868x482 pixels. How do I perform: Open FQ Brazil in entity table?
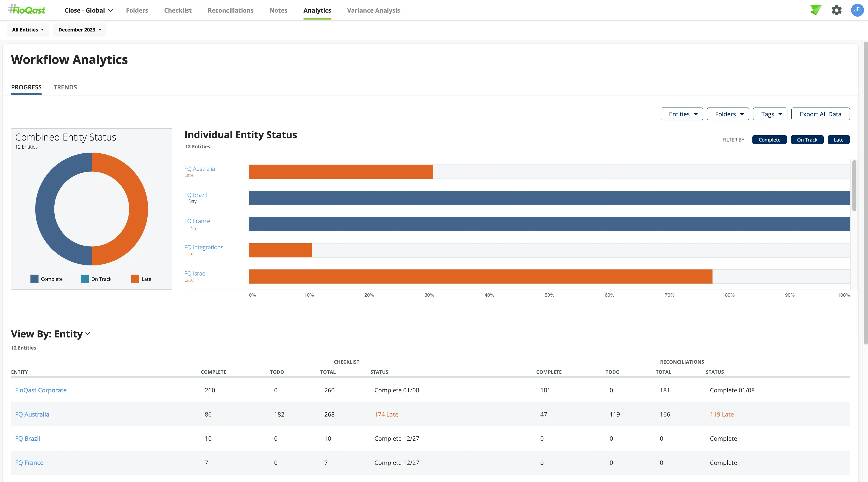click(28, 438)
